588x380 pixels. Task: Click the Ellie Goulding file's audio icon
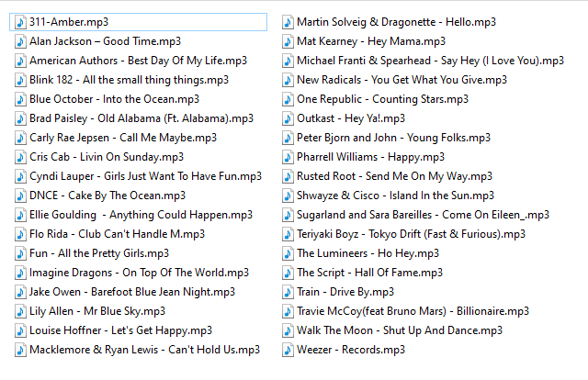pos(20,215)
